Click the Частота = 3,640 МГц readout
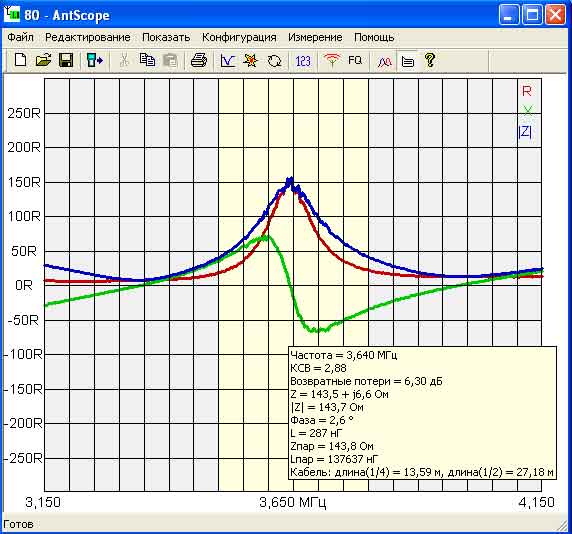This screenshot has height=534, width=572. (344, 355)
